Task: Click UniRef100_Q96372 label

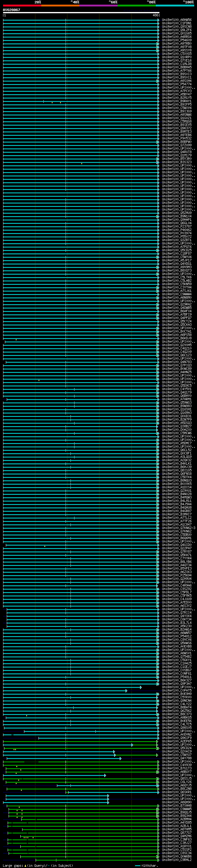Action: click(177, 128)
